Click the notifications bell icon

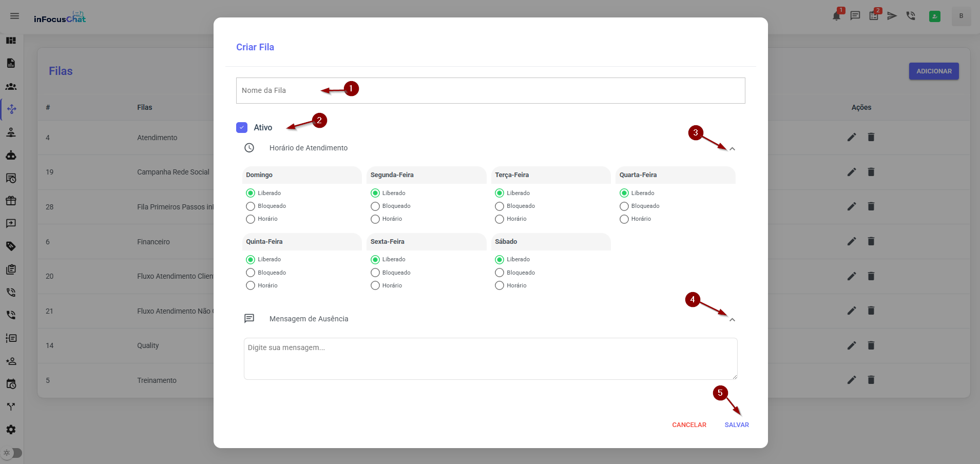tap(836, 16)
